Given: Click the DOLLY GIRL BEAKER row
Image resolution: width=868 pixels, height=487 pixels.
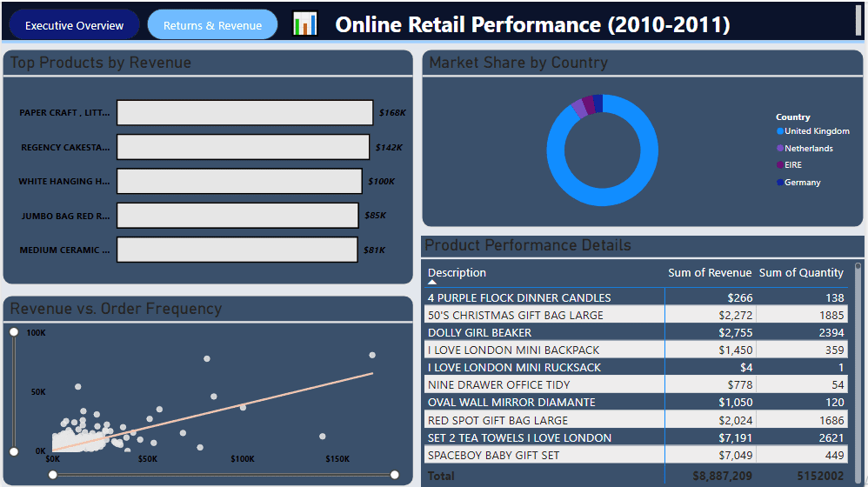Looking at the screenshot, I should point(637,332).
